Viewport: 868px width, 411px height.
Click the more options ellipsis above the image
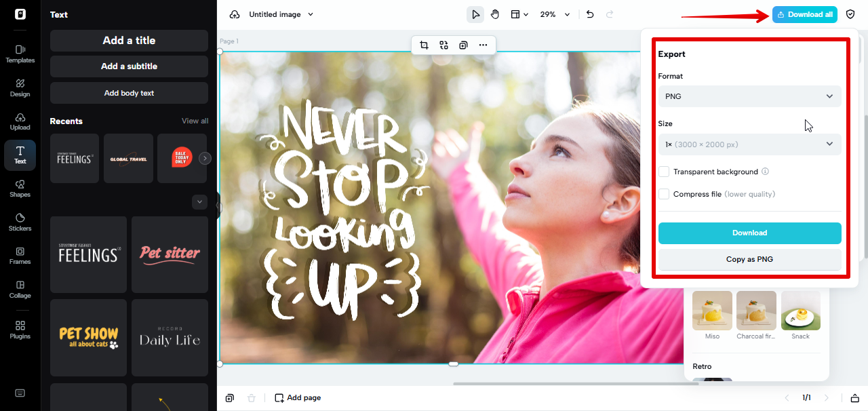pos(483,45)
